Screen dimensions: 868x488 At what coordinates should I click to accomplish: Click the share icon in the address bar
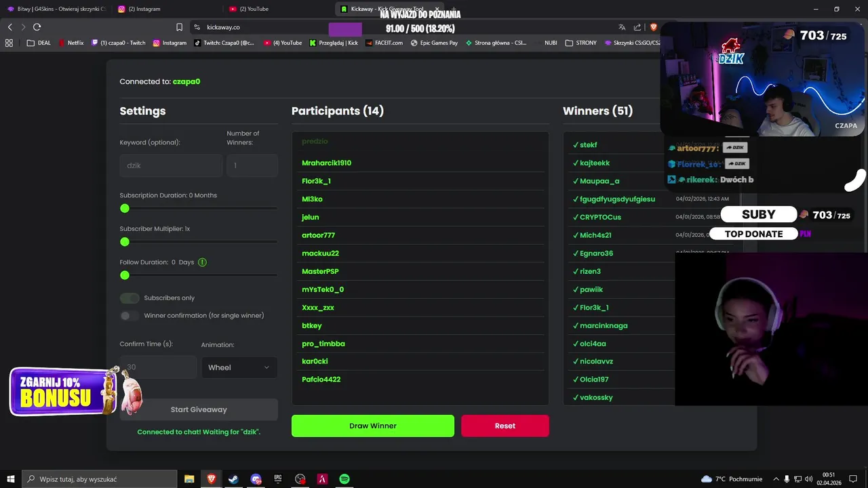tap(637, 27)
